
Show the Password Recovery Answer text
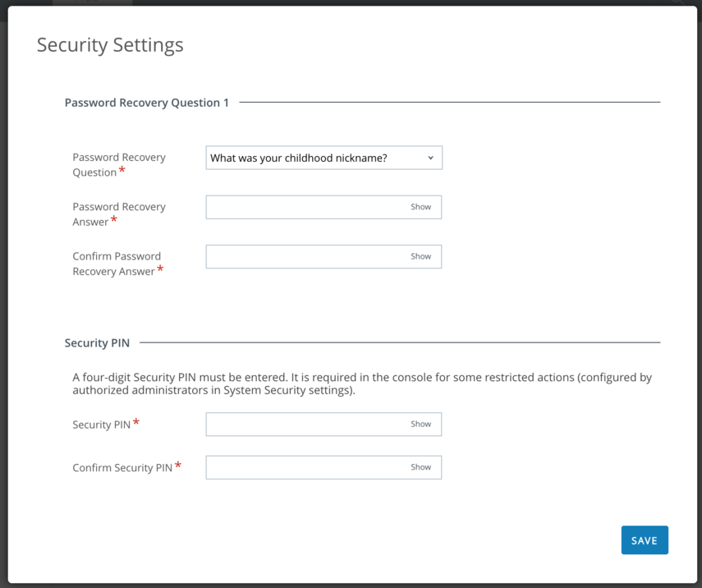[420, 207]
